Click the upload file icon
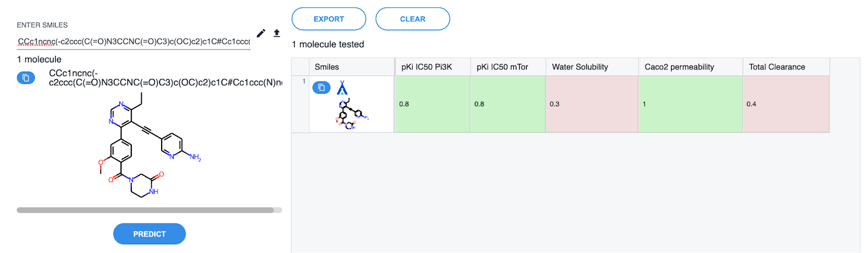This screenshot has height=253, width=868. (x=277, y=34)
